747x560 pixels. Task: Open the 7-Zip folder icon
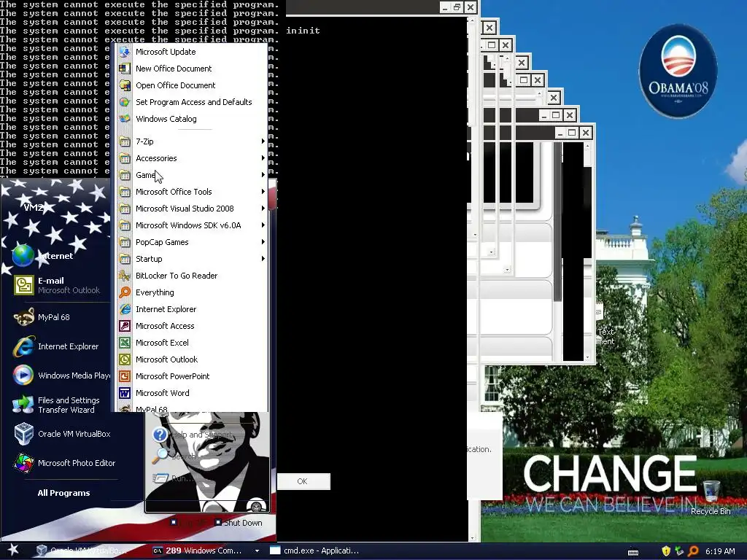point(125,141)
